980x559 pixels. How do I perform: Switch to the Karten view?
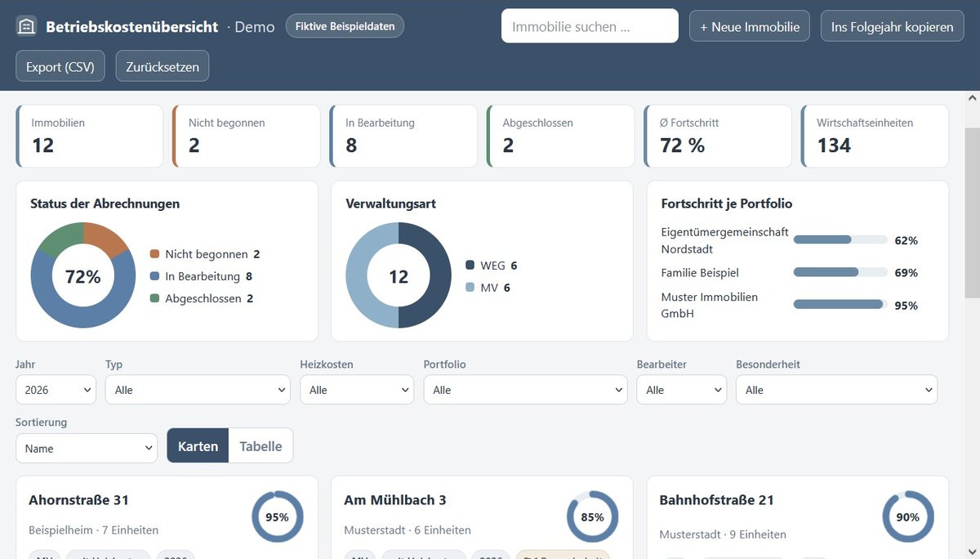[x=198, y=446]
